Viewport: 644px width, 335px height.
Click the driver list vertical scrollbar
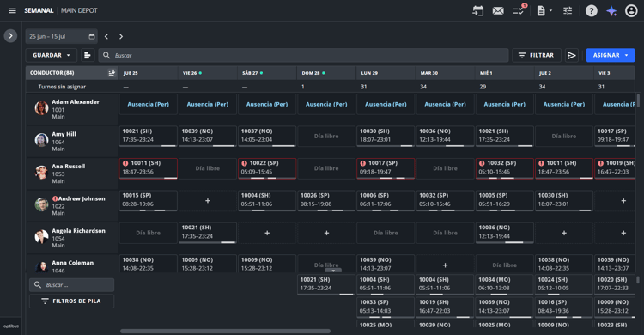coord(638,100)
